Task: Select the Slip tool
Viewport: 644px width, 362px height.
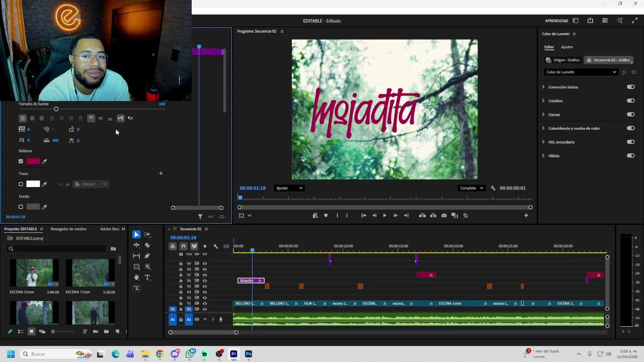Action: 136,256
